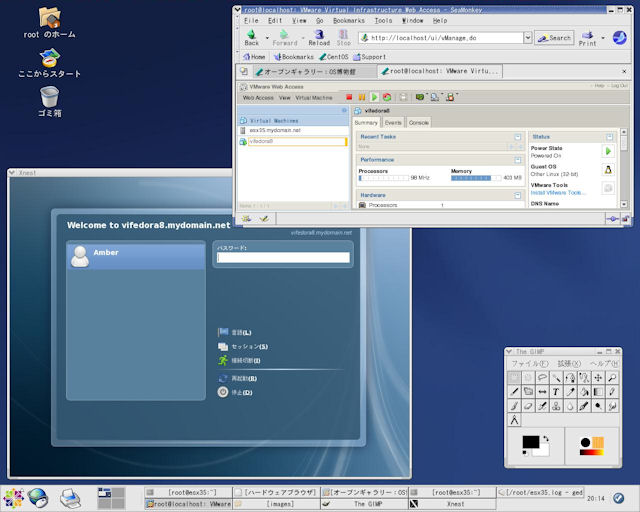Click the red Power Off button in VMware toolbar
The width and height of the screenshot is (640, 512).
click(349, 97)
